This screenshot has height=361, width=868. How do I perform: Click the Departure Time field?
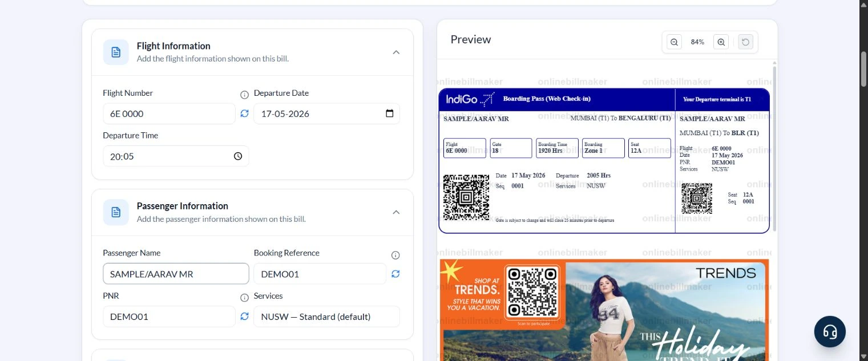[x=176, y=156]
